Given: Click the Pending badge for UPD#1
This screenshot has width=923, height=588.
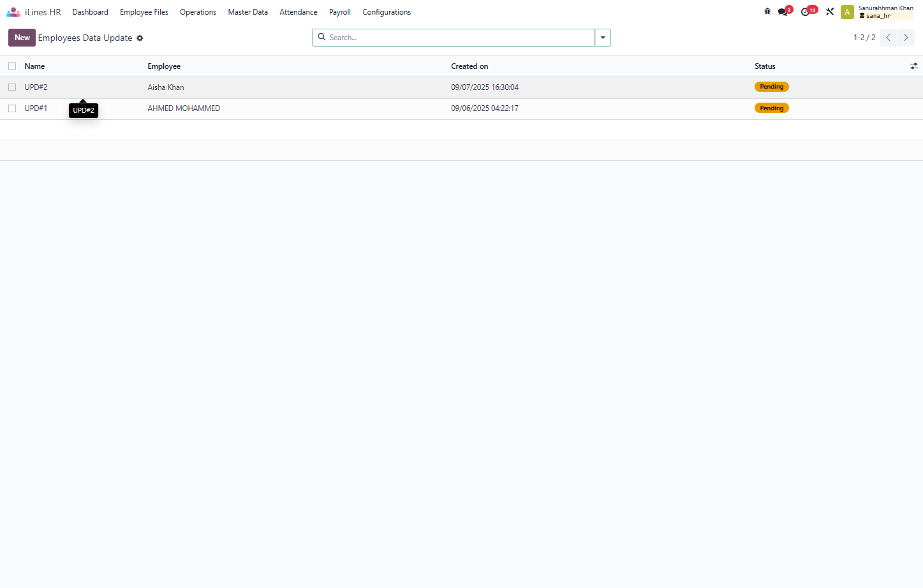Looking at the screenshot, I should (x=772, y=108).
